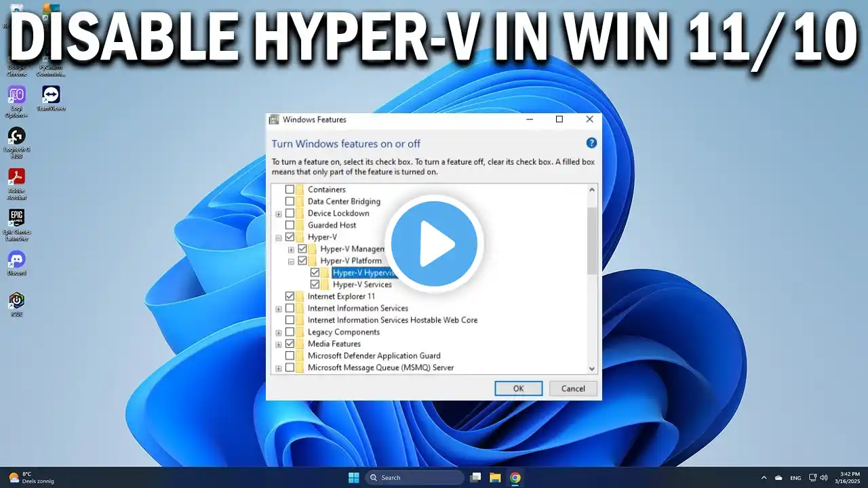Select the Data Center Bridging row
This screenshot has height=488, width=868.
point(344,201)
